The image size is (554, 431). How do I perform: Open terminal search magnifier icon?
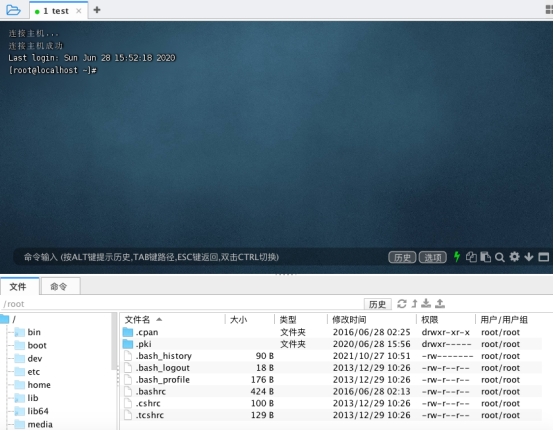tap(500, 257)
